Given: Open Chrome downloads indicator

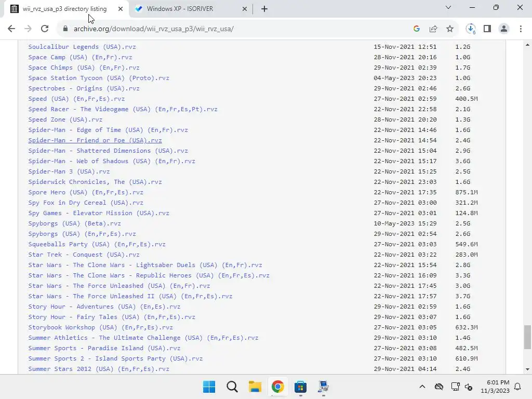Looking at the screenshot, I should (x=471, y=29).
